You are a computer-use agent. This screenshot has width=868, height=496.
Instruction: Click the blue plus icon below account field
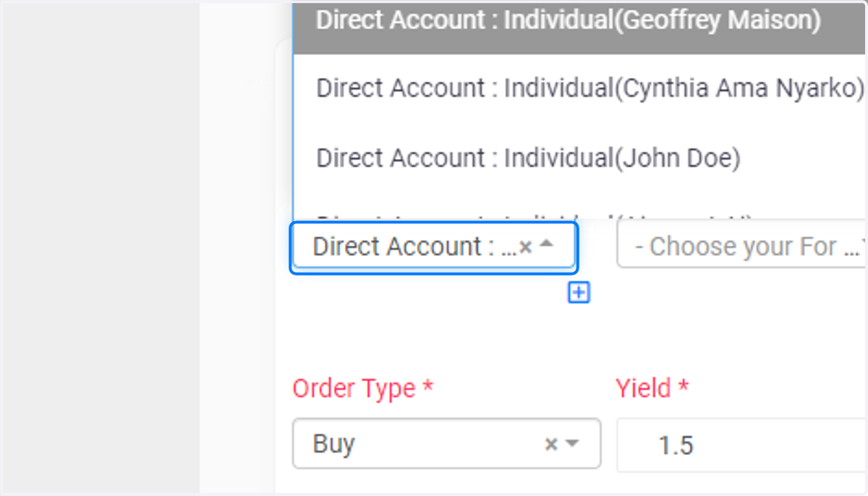pos(579,293)
